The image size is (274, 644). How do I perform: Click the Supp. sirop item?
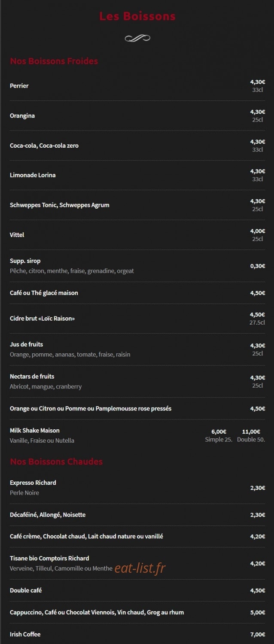tap(25, 261)
